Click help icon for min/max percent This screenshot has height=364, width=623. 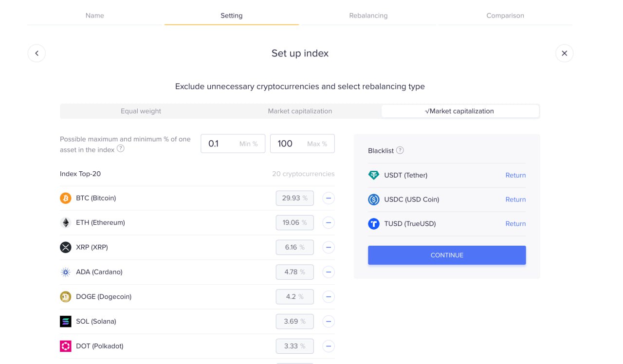point(121,149)
